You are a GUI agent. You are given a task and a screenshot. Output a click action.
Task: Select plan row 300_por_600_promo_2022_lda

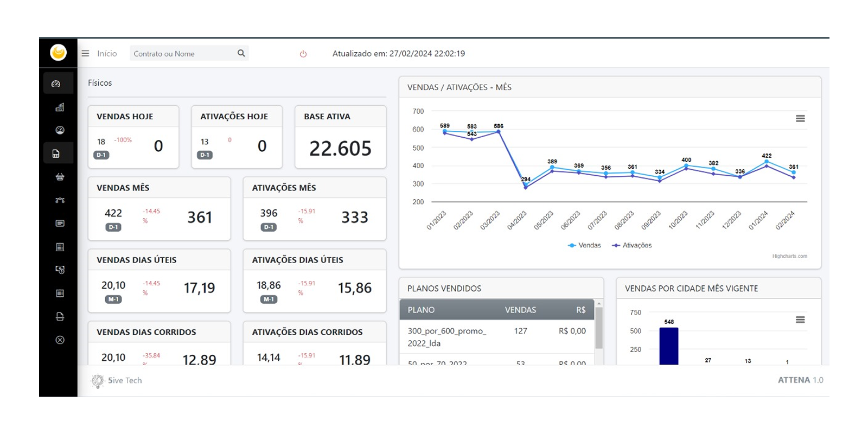[x=497, y=337]
